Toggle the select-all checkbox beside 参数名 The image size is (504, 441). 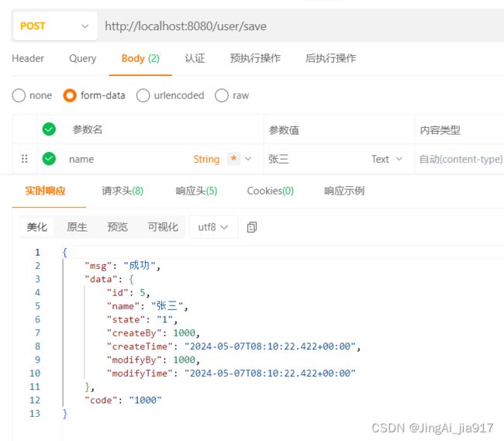49,129
